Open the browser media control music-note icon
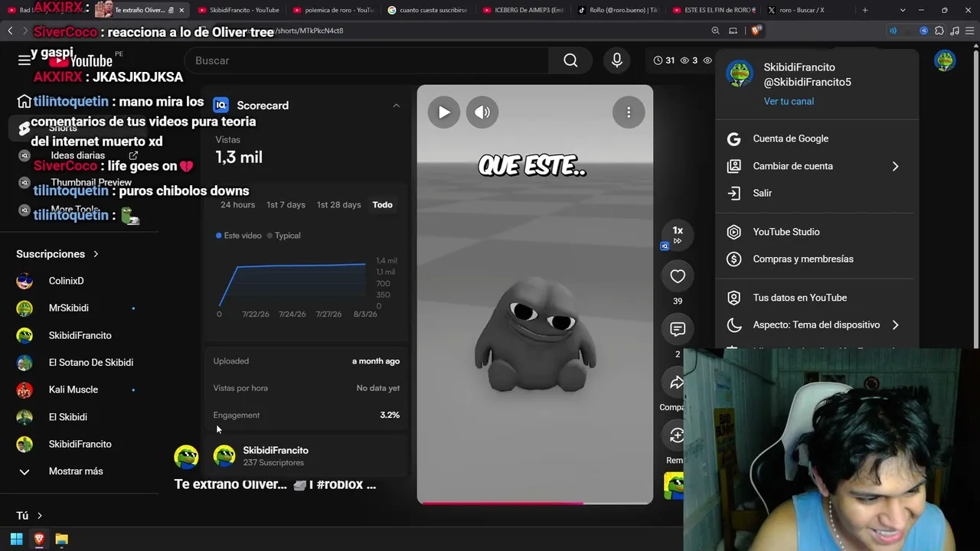The width and height of the screenshot is (980, 551). [955, 31]
